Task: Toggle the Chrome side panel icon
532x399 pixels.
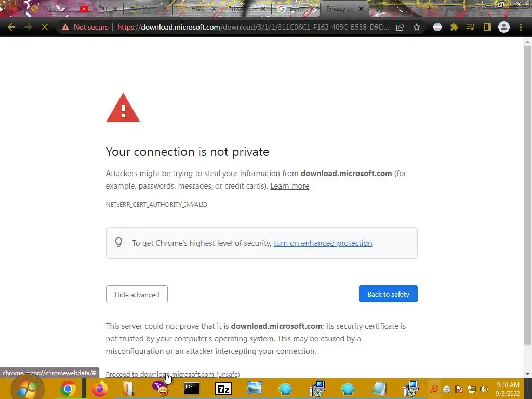Action: (487, 27)
